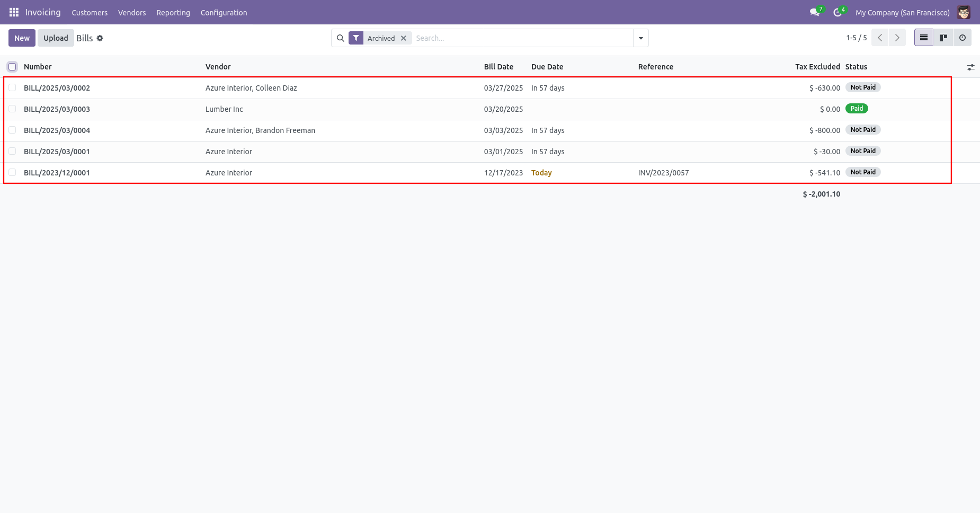The width and height of the screenshot is (980, 513).
Task: Sort by the Reference column header
Action: click(x=656, y=67)
